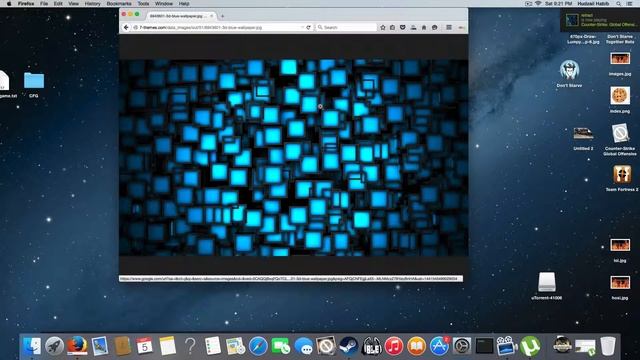Open the Bookmarks menu

(119, 4)
